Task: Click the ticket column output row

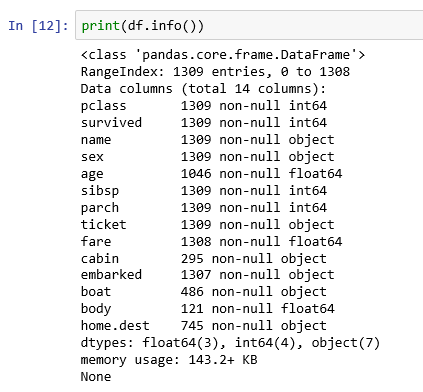Action: pyautogui.click(x=207, y=225)
